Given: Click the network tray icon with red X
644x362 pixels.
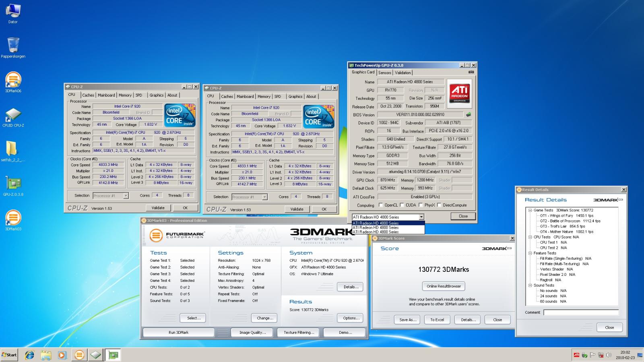Looking at the screenshot, I should coord(601,355).
